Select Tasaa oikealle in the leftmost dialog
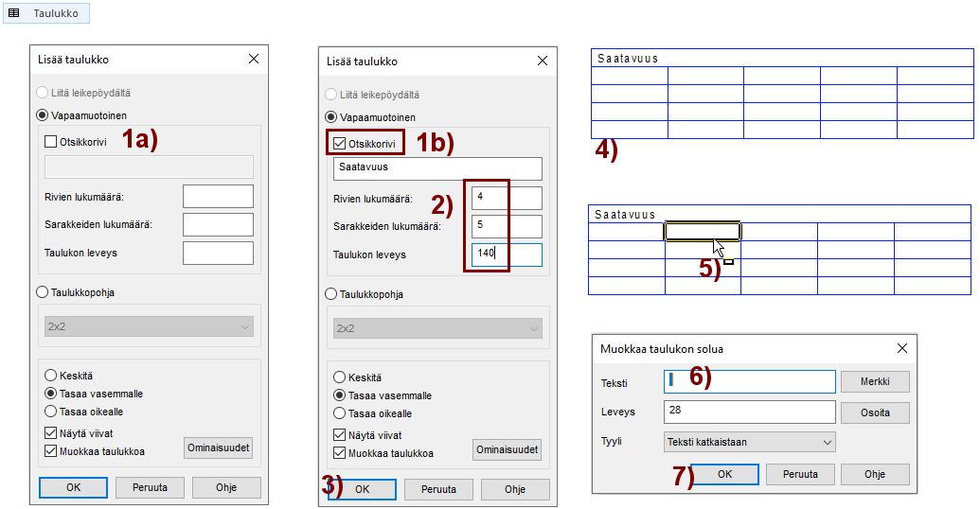Image resolution: width=980 pixels, height=509 pixels. point(52,412)
